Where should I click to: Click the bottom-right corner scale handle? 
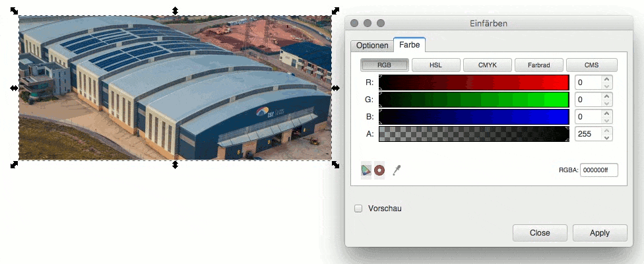click(336, 164)
